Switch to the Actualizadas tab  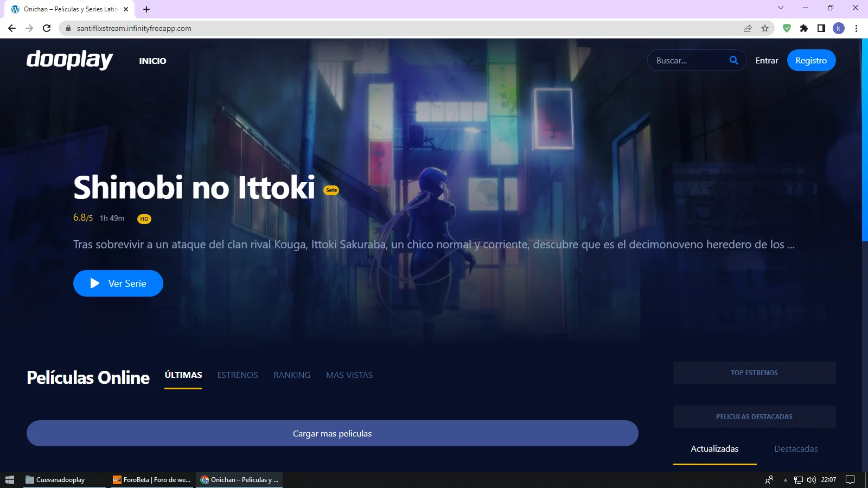coord(714,449)
